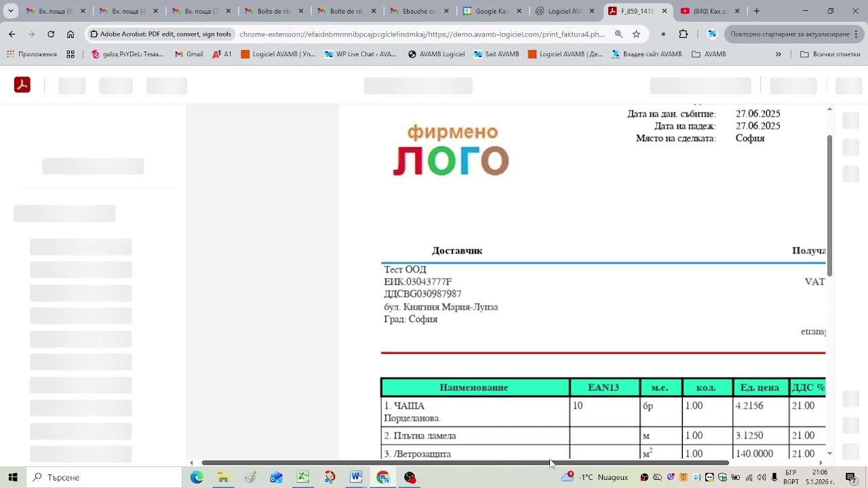Open the Nuageux weather widget
The image size is (868, 488).
pyautogui.click(x=595, y=477)
